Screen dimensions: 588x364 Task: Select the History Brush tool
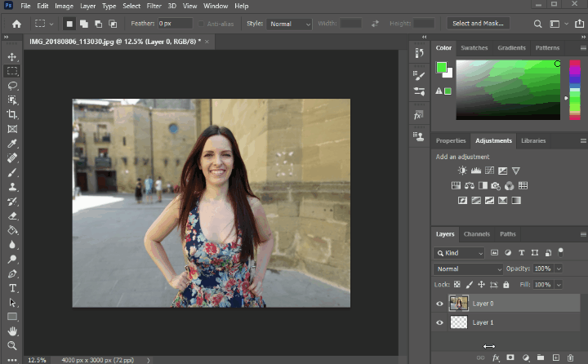tap(12, 202)
